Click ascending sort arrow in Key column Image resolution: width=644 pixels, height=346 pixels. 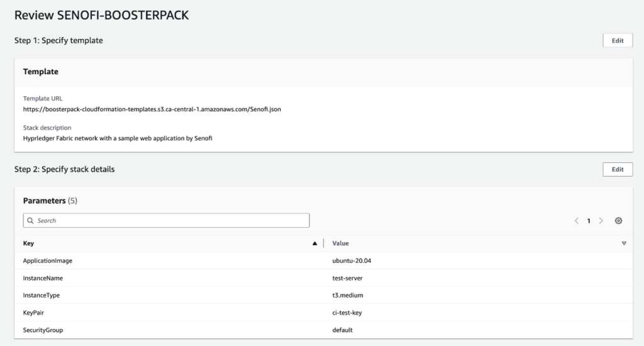pyautogui.click(x=314, y=243)
